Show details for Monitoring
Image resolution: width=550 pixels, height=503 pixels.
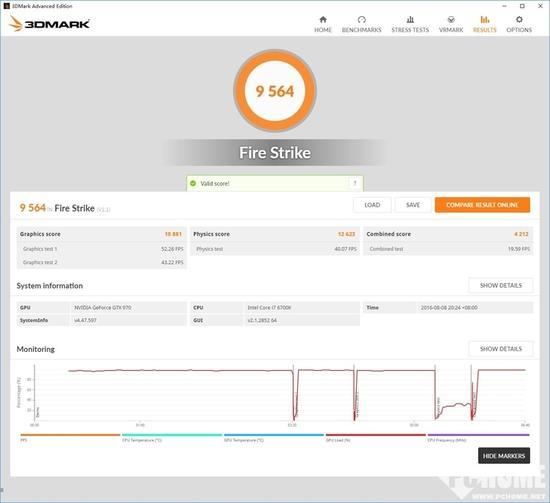501,349
